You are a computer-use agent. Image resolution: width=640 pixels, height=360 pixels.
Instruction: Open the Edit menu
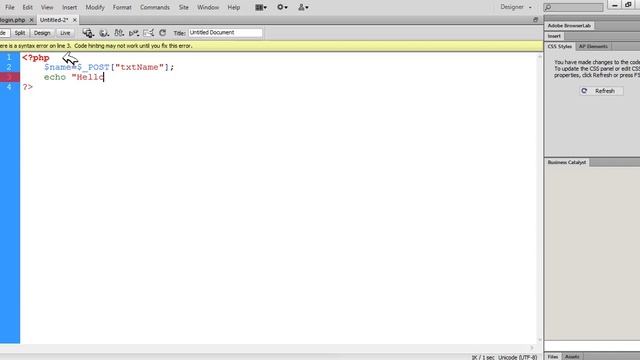(x=27, y=7)
